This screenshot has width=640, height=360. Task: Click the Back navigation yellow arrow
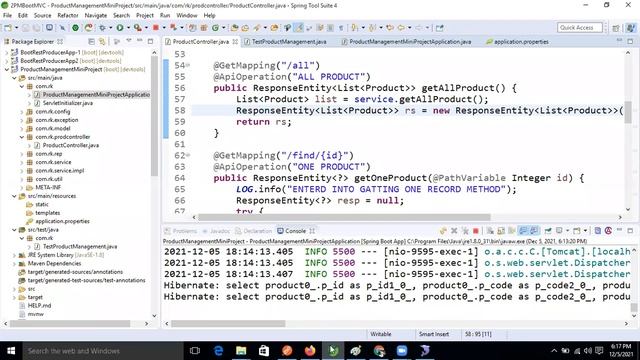(401, 28)
